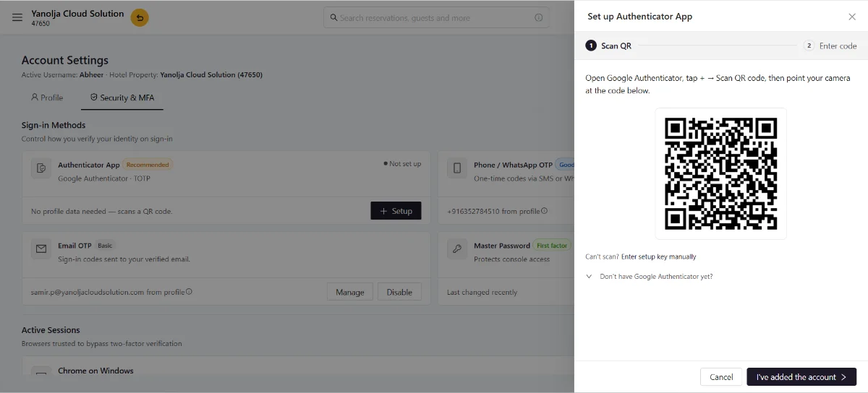Click the Recommended badge on Authenticator App
868x393 pixels.
pyautogui.click(x=148, y=165)
